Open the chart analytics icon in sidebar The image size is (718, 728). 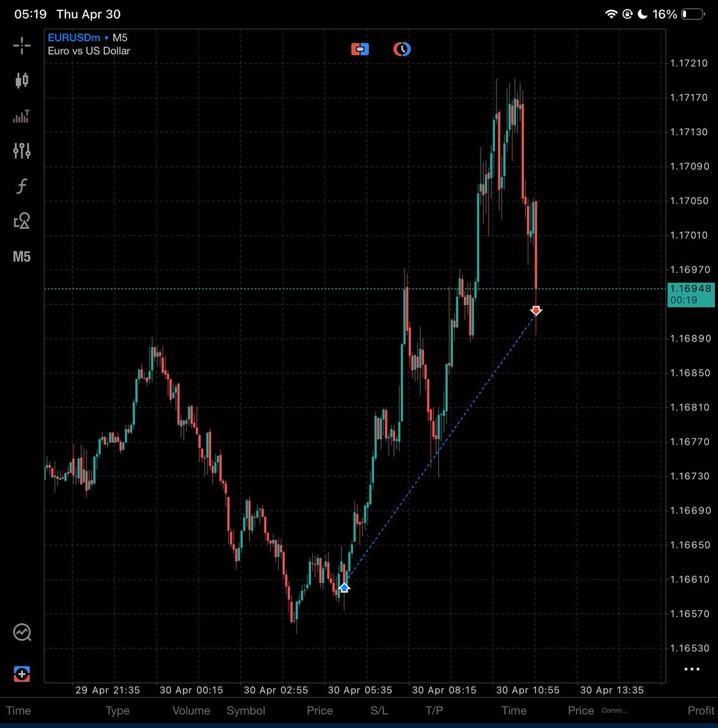pos(22,633)
